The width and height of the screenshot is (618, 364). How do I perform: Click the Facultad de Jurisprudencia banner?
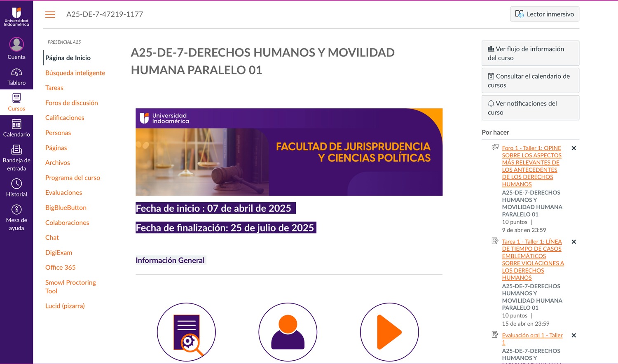(289, 152)
